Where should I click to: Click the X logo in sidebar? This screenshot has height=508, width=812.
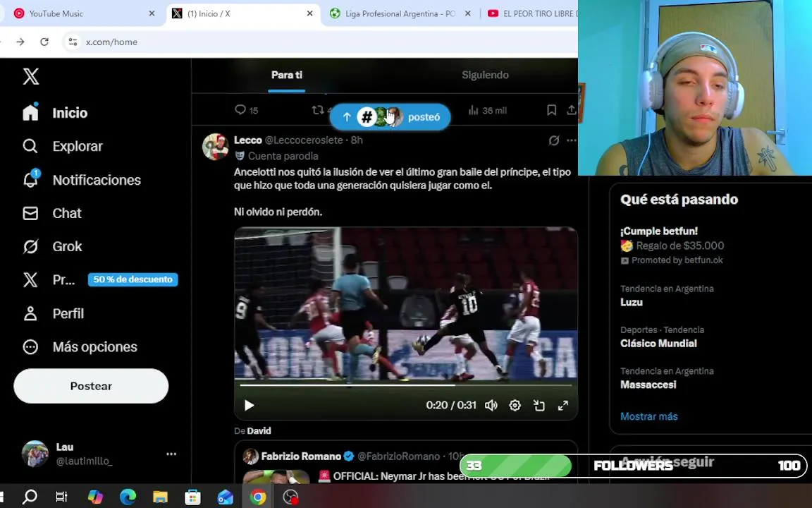30,77
